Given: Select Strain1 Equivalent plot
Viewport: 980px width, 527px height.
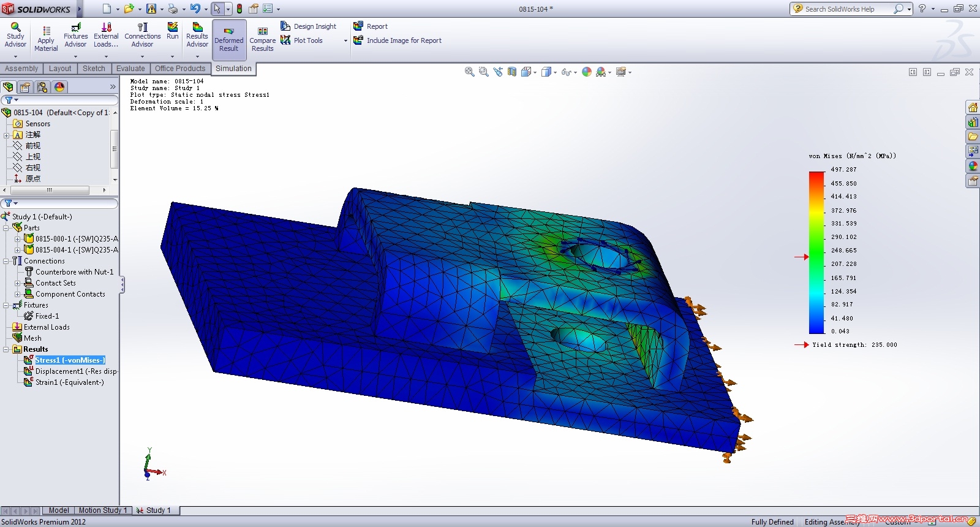Looking at the screenshot, I should [x=64, y=382].
